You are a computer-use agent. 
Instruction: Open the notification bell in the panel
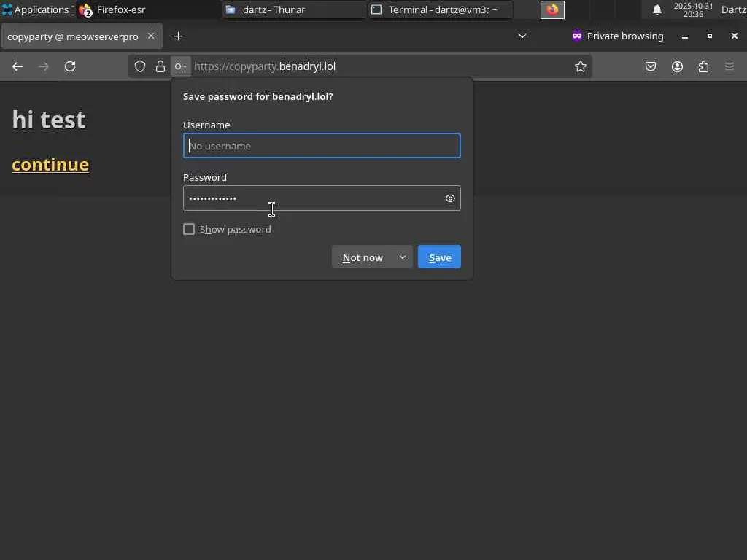657,9
